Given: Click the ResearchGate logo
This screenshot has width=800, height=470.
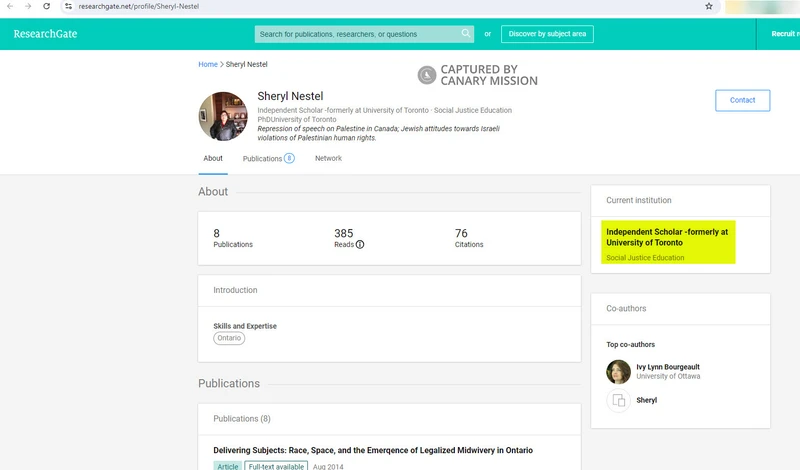Looking at the screenshot, I should tap(45, 34).
